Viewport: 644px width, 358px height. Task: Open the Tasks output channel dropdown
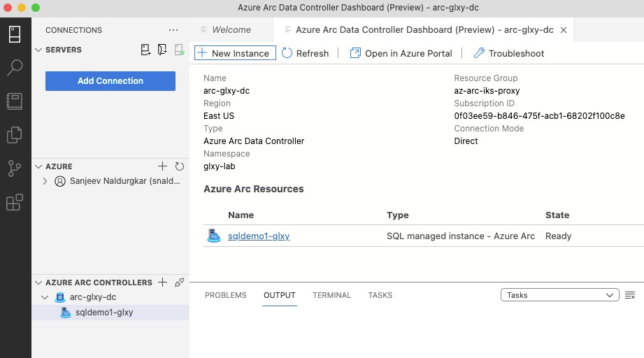click(x=560, y=295)
